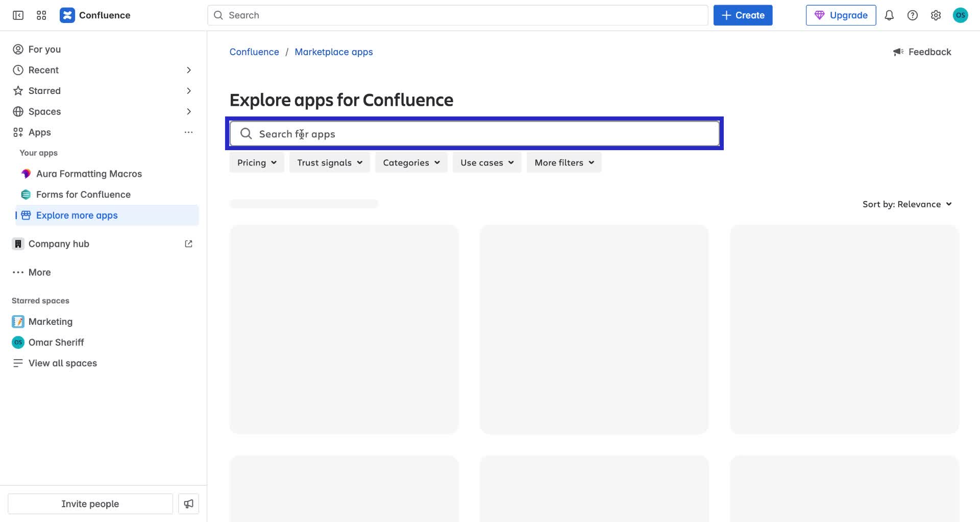Screen dimensions: 980x522
Task: Open the OS profile avatar
Action: coord(961,15)
